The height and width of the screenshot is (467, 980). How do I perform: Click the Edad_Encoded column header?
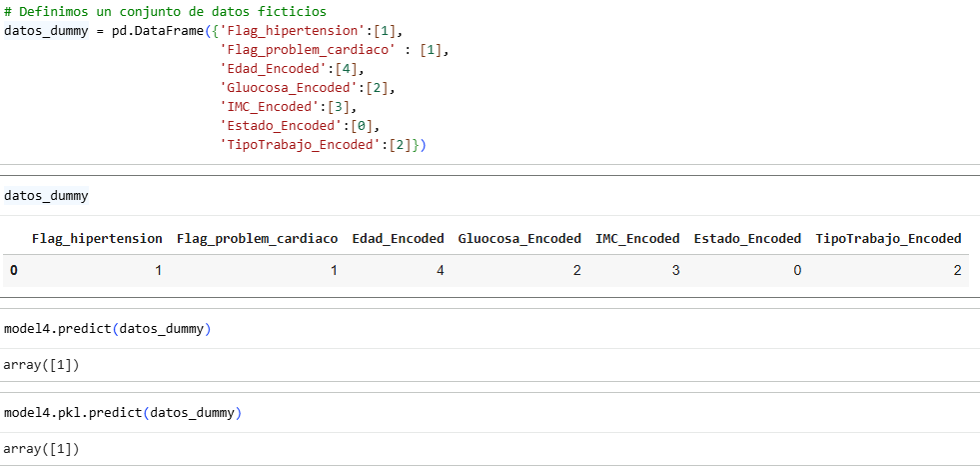(399, 239)
